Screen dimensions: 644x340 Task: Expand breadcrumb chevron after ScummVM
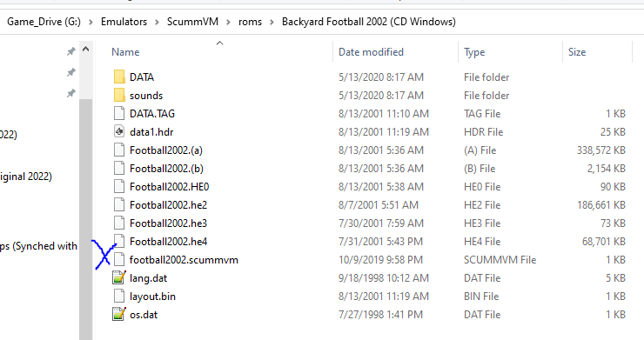tap(228, 22)
